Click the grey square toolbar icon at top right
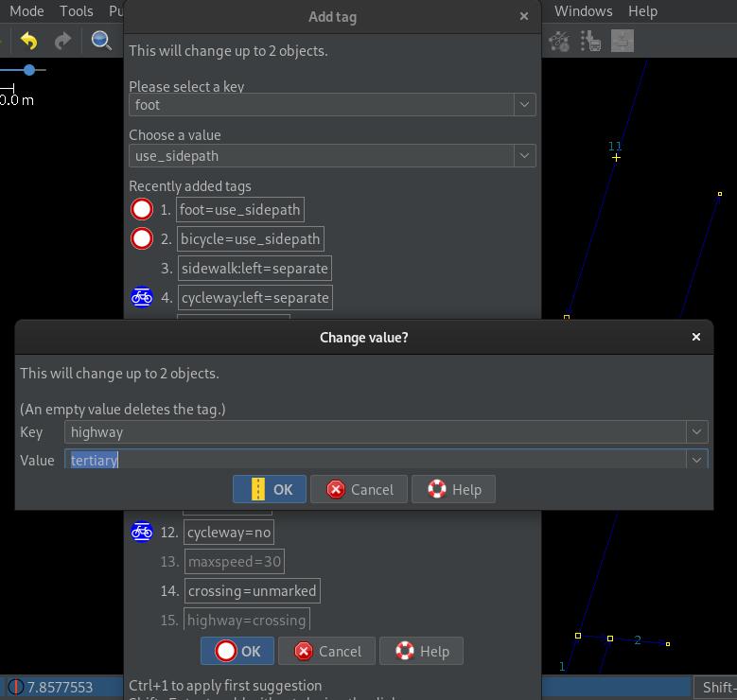This screenshot has width=737, height=700. (x=622, y=41)
